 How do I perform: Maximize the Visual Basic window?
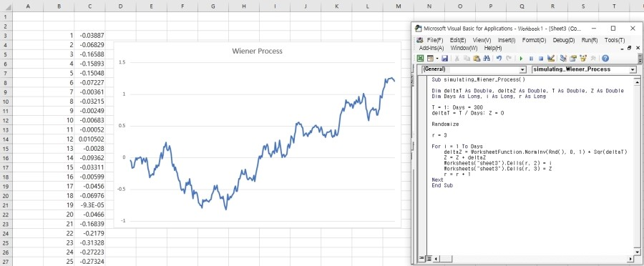pos(613,29)
